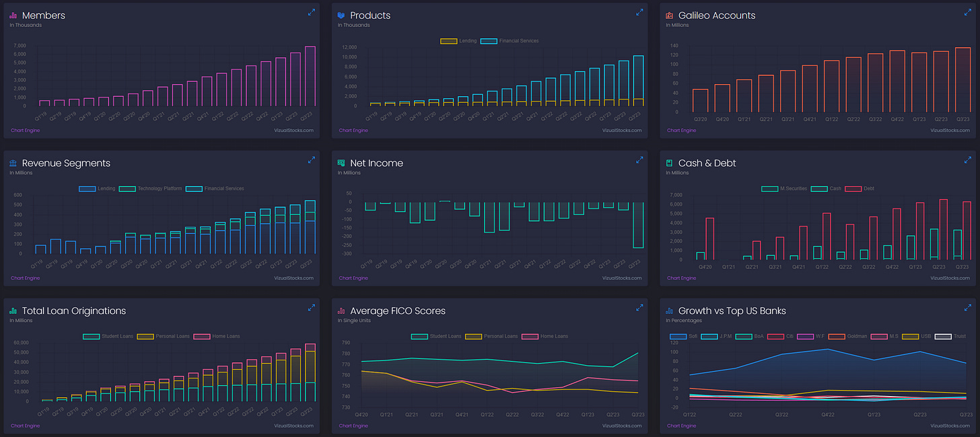Image resolution: width=980 pixels, height=437 pixels.
Task: Expand the Net Income chart to fullscreen
Action: click(x=640, y=160)
